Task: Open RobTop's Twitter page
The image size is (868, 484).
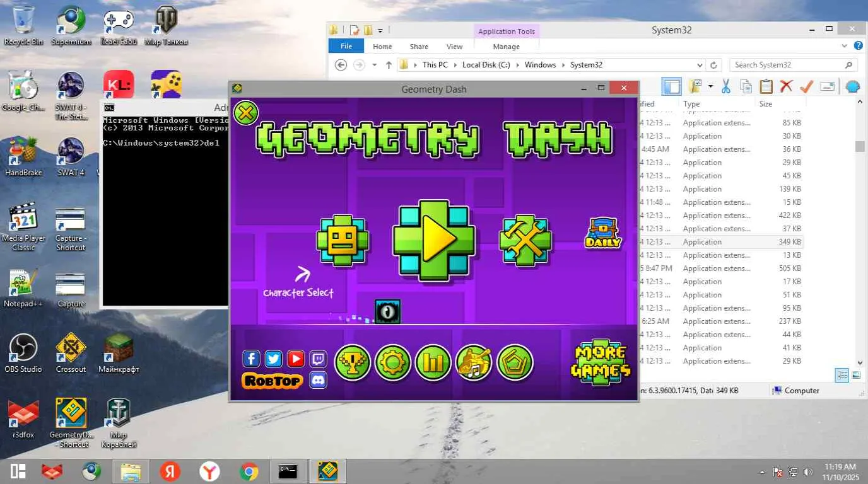Action: pyautogui.click(x=273, y=359)
